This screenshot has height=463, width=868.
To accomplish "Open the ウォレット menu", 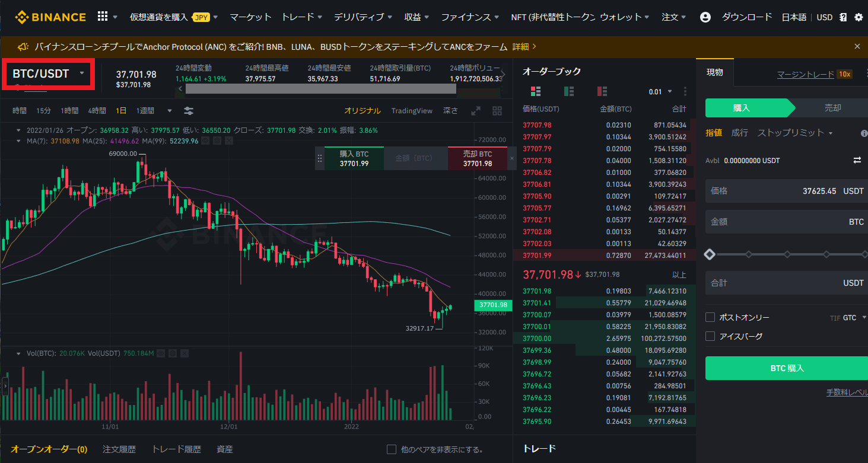I will (625, 17).
